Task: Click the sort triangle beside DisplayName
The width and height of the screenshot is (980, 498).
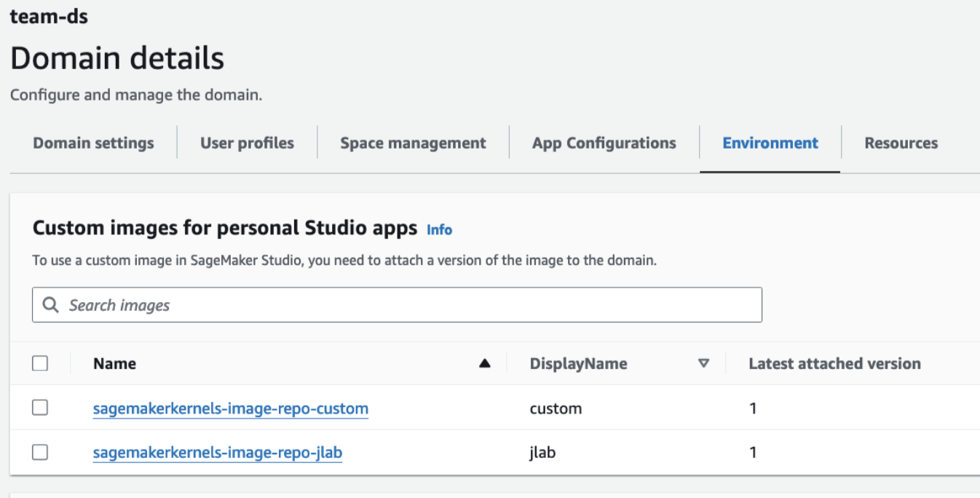Action: 703,363
